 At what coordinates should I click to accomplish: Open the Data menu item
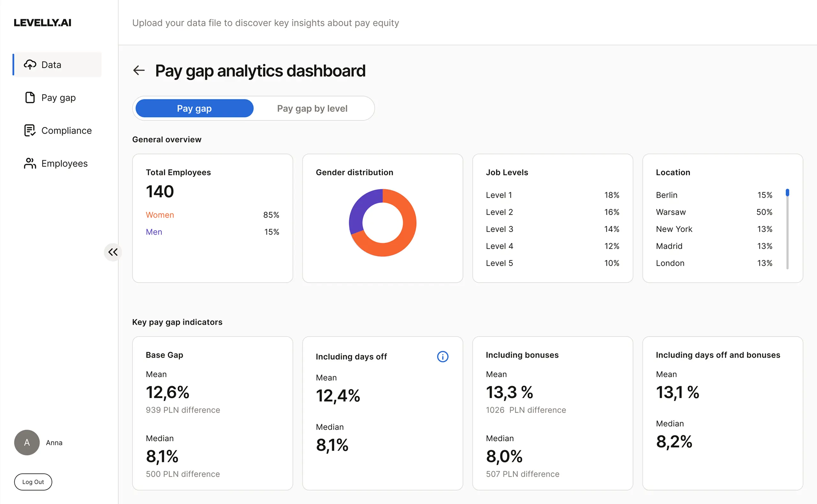point(57,65)
